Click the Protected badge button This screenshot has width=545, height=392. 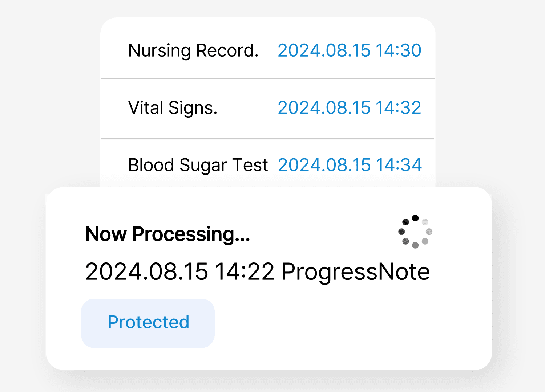[x=148, y=323]
